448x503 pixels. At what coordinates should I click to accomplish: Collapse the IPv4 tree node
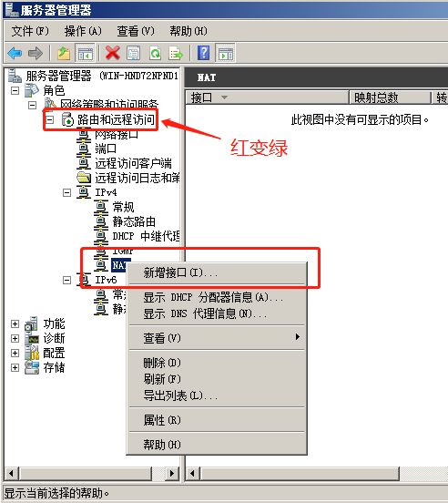tap(66, 193)
